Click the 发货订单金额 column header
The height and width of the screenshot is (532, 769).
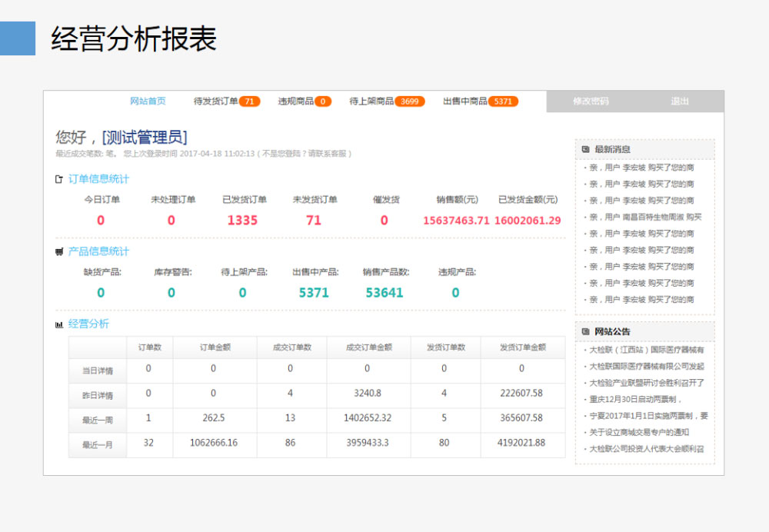[x=523, y=347]
